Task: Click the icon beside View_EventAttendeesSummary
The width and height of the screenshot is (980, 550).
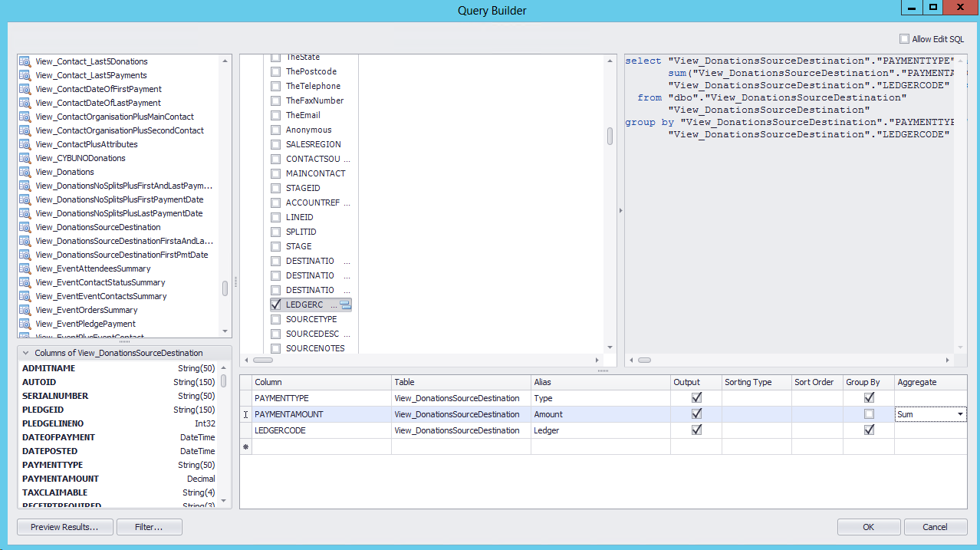Action: pos(25,268)
